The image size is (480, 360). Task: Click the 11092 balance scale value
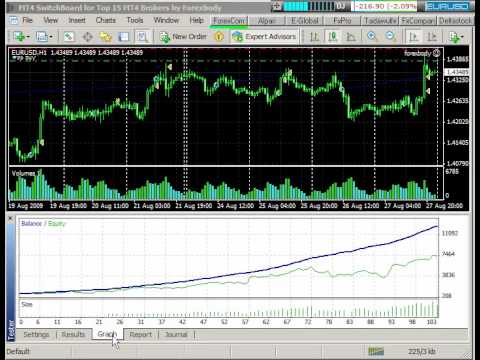tap(450, 233)
